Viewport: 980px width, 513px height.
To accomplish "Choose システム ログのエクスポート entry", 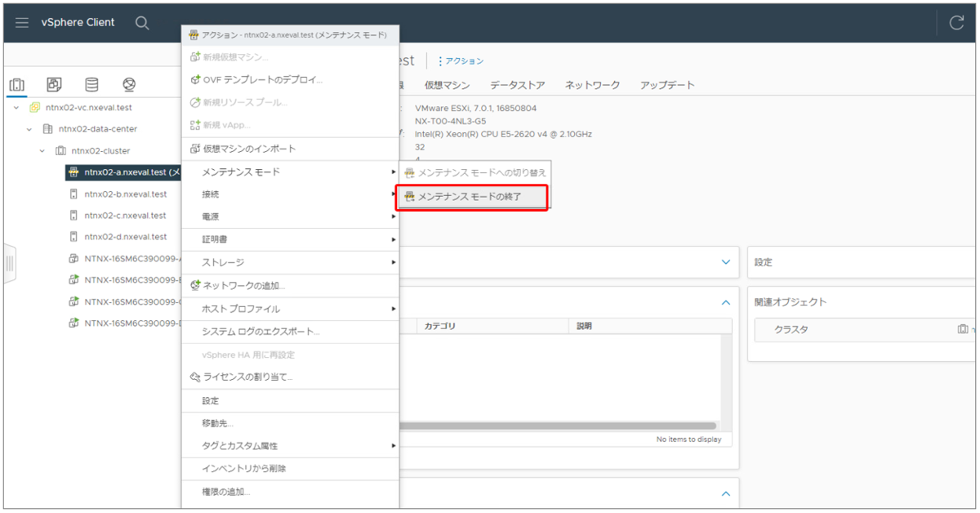I will click(290, 332).
